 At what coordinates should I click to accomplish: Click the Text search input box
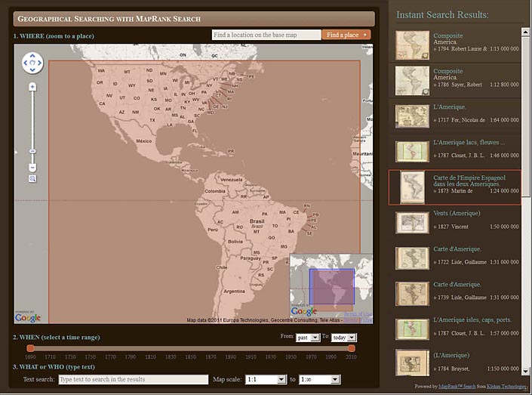[x=133, y=379]
